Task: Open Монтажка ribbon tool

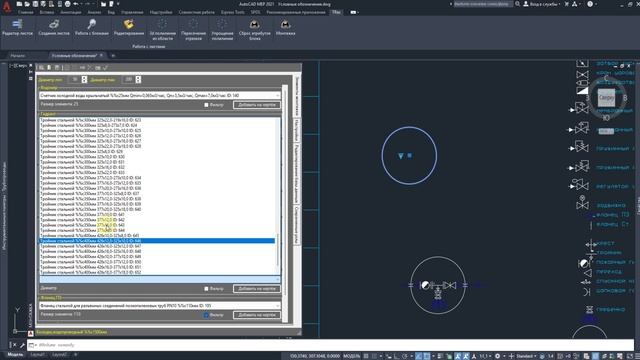Action: click(x=285, y=27)
